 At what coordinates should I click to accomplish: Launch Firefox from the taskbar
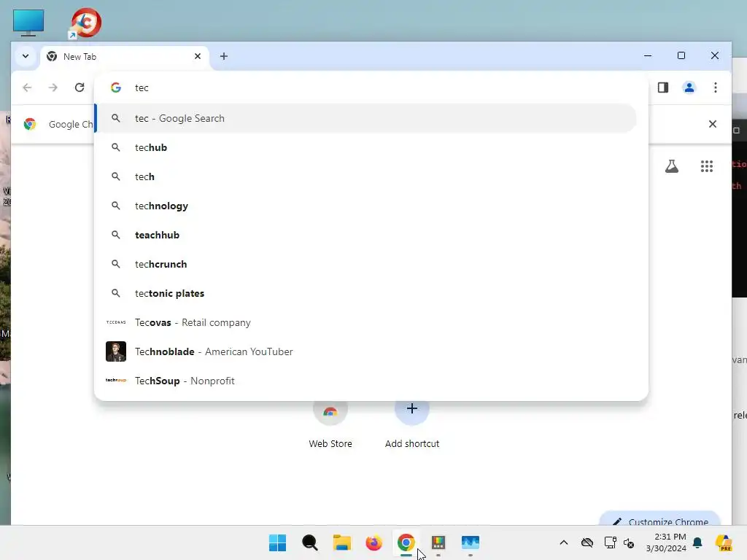tap(374, 542)
